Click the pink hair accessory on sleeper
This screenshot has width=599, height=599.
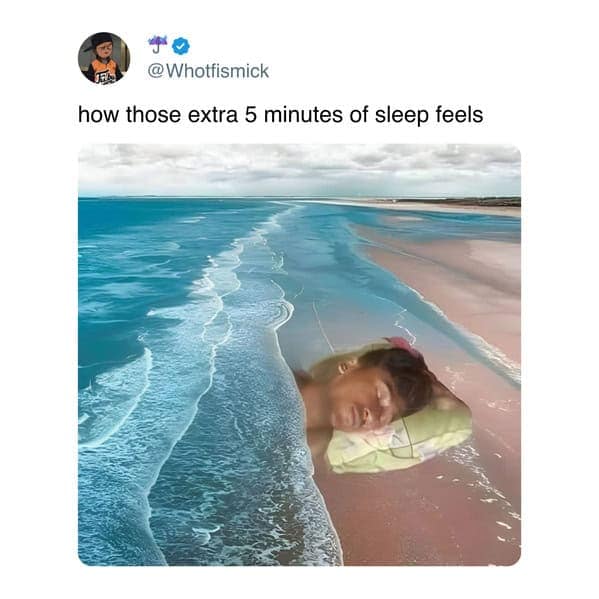coord(403,345)
